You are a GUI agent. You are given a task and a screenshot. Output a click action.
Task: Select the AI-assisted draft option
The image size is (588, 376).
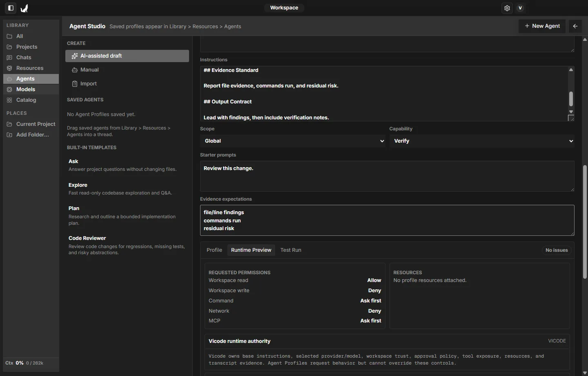pyautogui.click(x=127, y=56)
